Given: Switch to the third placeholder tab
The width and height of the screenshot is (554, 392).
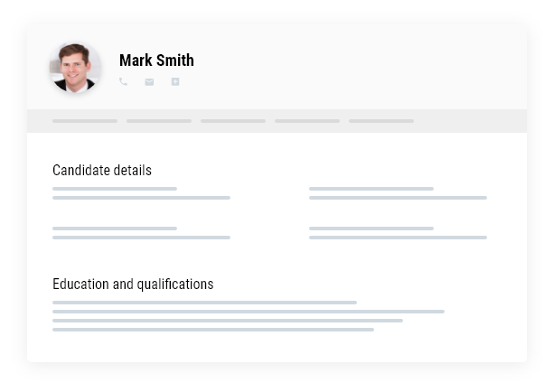Looking at the screenshot, I should [x=233, y=121].
